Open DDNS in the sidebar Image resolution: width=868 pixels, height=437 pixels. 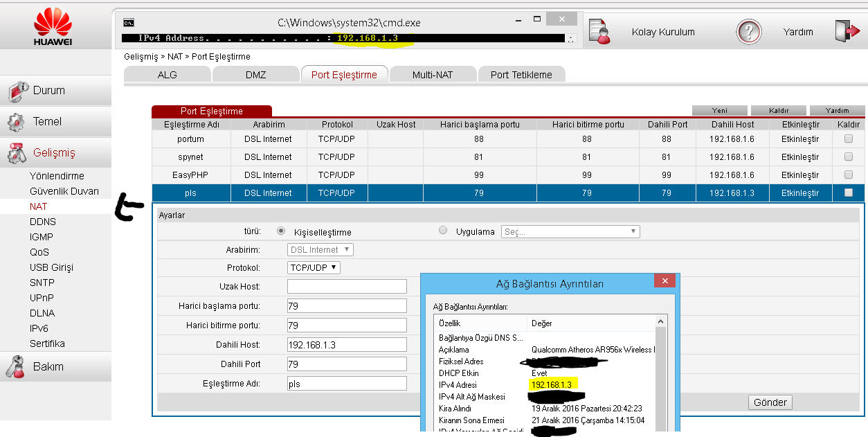pyautogui.click(x=43, y=222)
